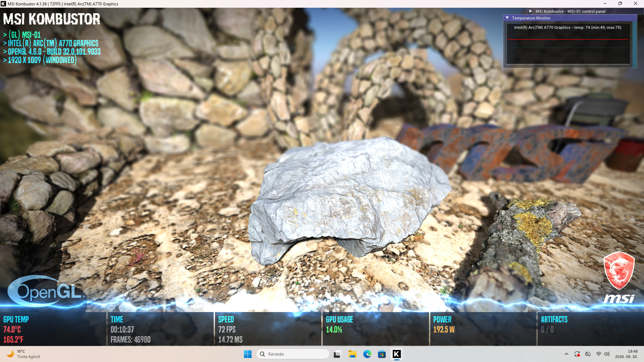Collapse the Temperature Monitor section

click(x=507, y=18)
